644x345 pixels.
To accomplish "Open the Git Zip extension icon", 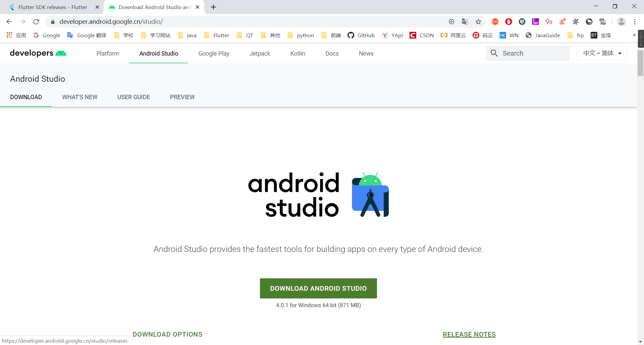I will pyautogui.click(x=603, y=22).
